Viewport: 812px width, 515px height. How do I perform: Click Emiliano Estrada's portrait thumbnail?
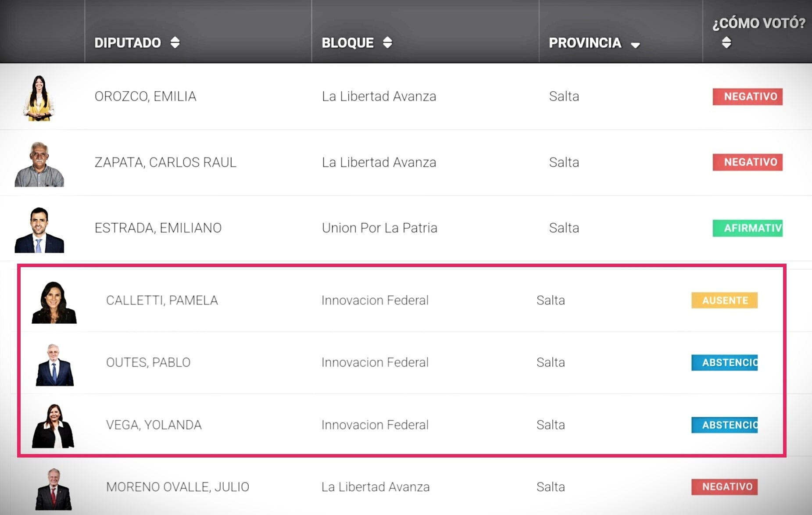pyautogui.click(x=39, y=230)
